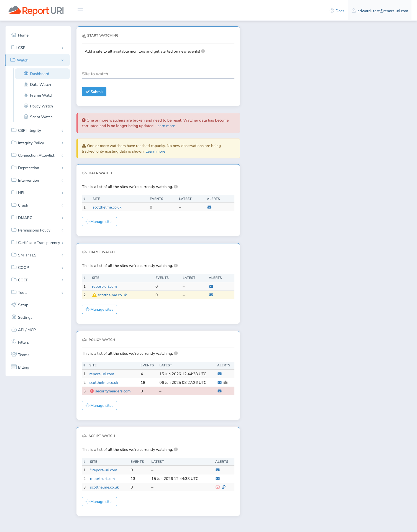Open the Docs link in header
The width and height of the screenshot is (417, 532).
[x=337, y=11]
